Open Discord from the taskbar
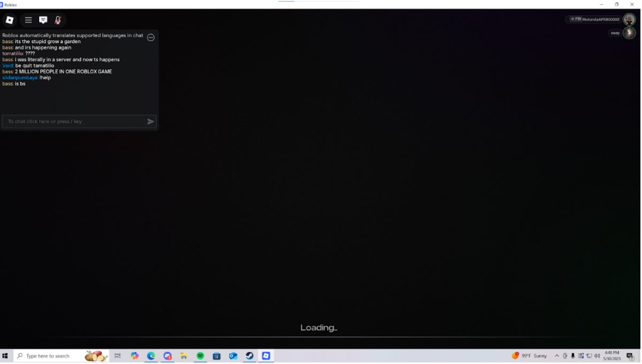642x364 pixels. pyautogui.click(x=168, y=356)
